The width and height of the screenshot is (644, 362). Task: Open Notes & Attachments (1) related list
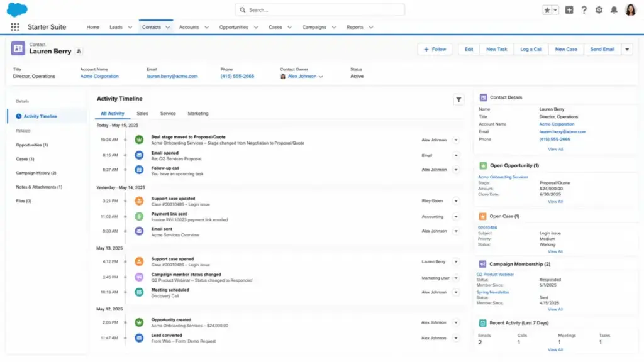coord(39,187)
